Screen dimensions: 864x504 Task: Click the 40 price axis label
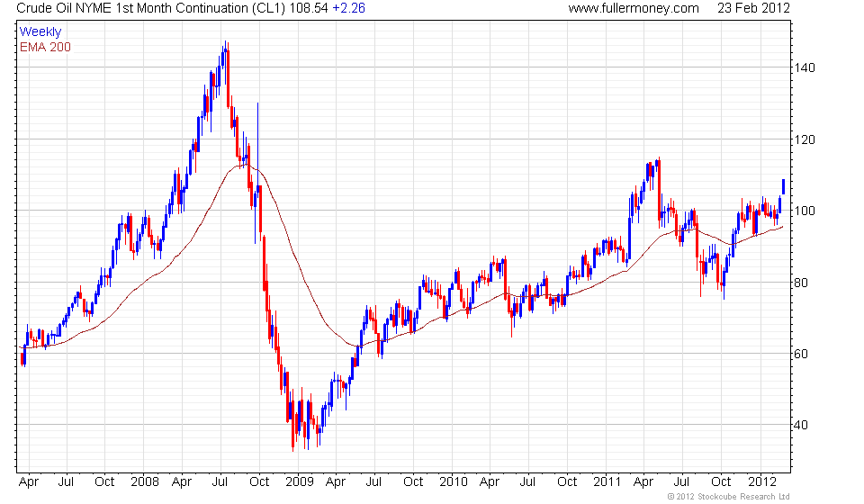(801, 425)
